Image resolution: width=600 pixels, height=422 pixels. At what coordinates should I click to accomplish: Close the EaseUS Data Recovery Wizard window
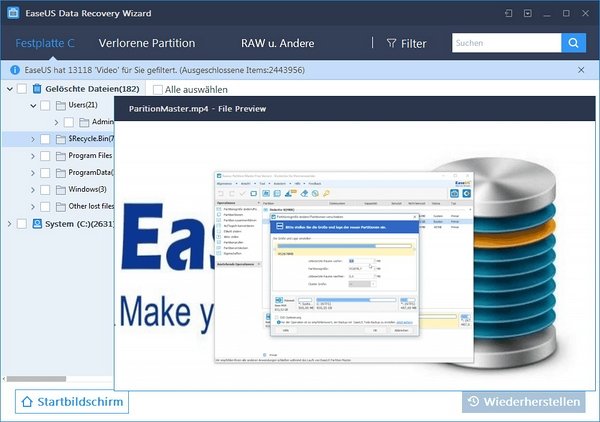click(585, 13)
